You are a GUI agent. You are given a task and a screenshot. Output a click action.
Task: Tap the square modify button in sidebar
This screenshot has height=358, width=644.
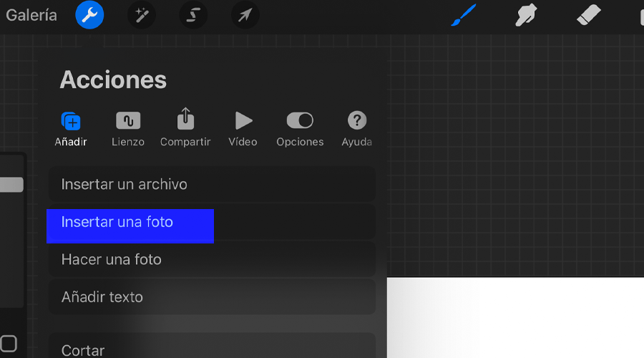click(8, 343)
